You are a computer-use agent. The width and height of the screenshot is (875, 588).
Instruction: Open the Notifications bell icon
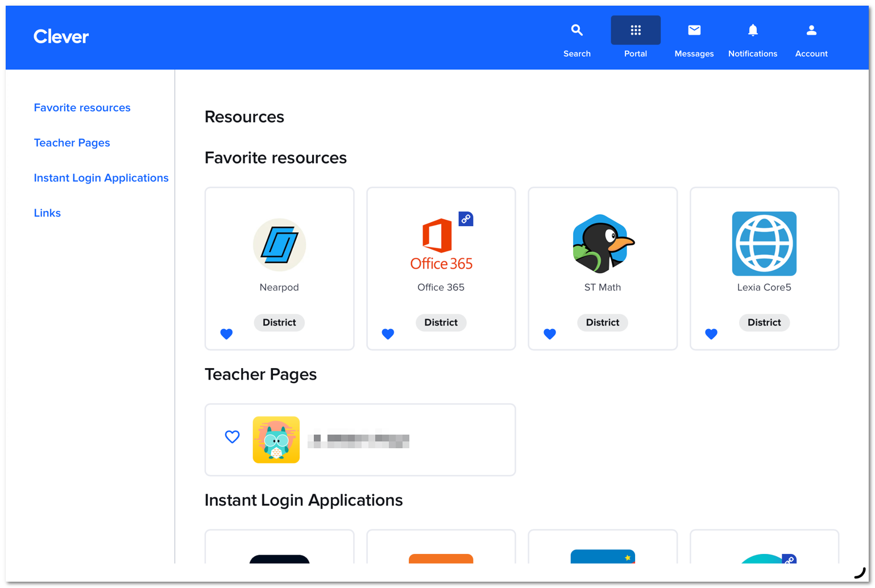pos(753,30)
